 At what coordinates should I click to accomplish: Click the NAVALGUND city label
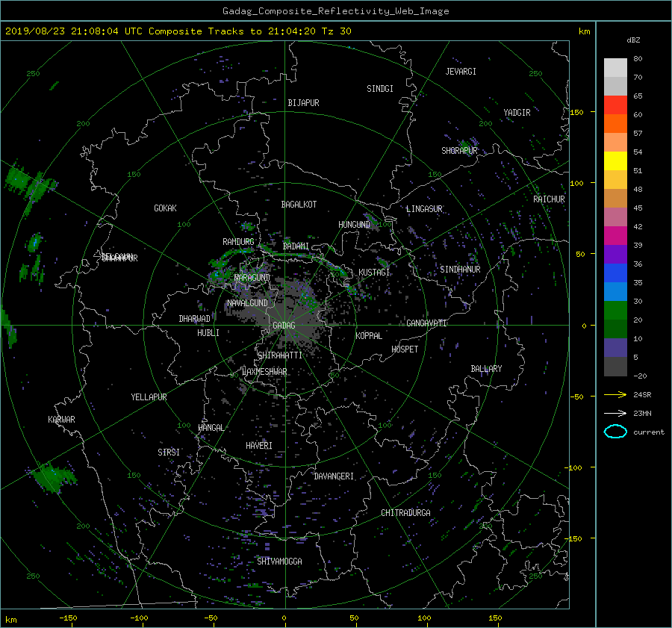[x=247, y=302]
